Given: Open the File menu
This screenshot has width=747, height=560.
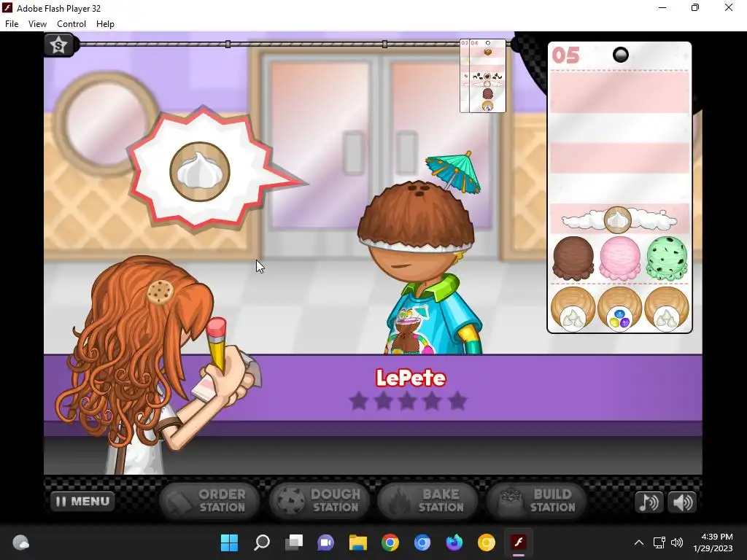Looking at the screenshot, I should pyautogui.click(x=12, y=24).
